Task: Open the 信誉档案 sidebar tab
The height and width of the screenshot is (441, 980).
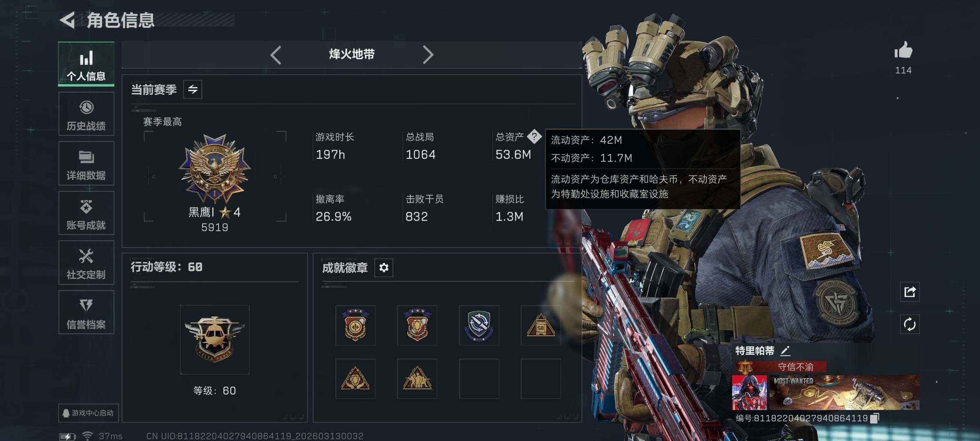Action: [x=86, y=312]
